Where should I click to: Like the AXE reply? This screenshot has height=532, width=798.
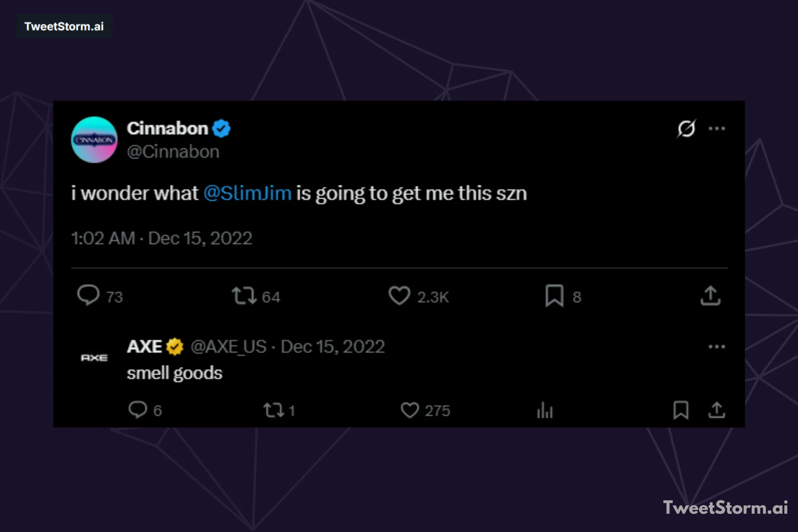pos(411,410)
